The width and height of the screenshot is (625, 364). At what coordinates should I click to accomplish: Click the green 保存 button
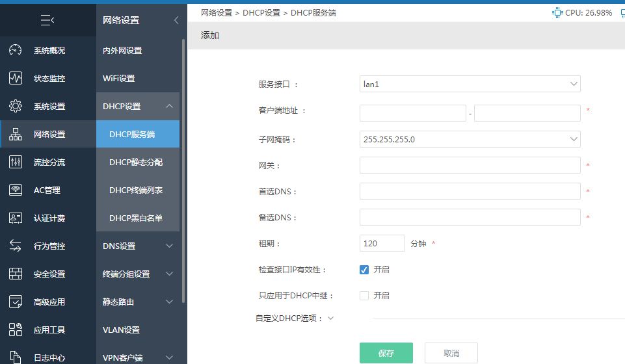(x=386, y=353)
